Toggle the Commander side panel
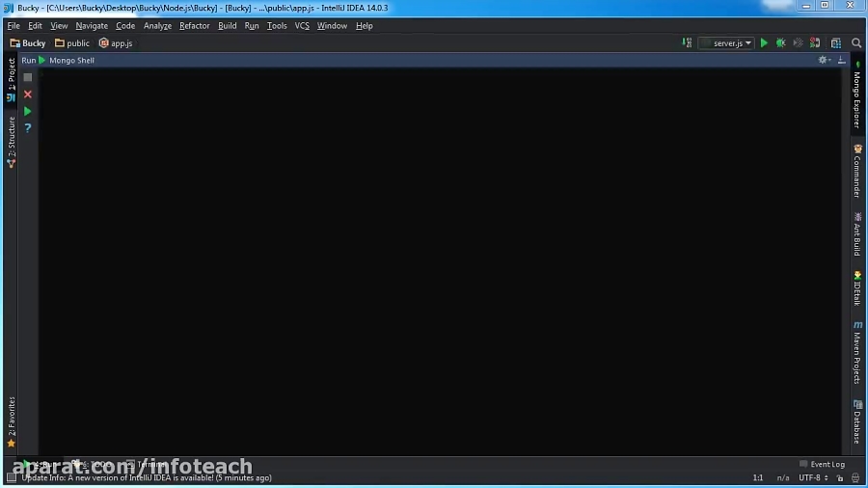Viewport: 868px width, 488px height. (857, 171)
